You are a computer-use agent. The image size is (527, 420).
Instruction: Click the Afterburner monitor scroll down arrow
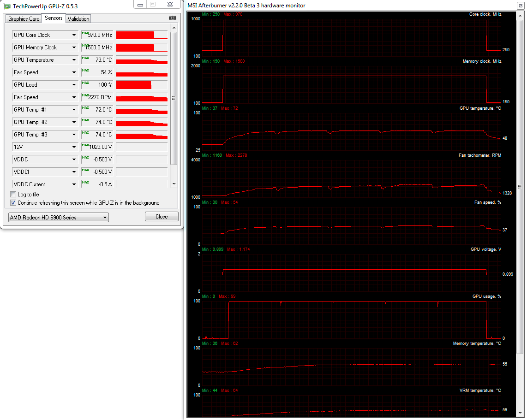click(x=520, y=413)
